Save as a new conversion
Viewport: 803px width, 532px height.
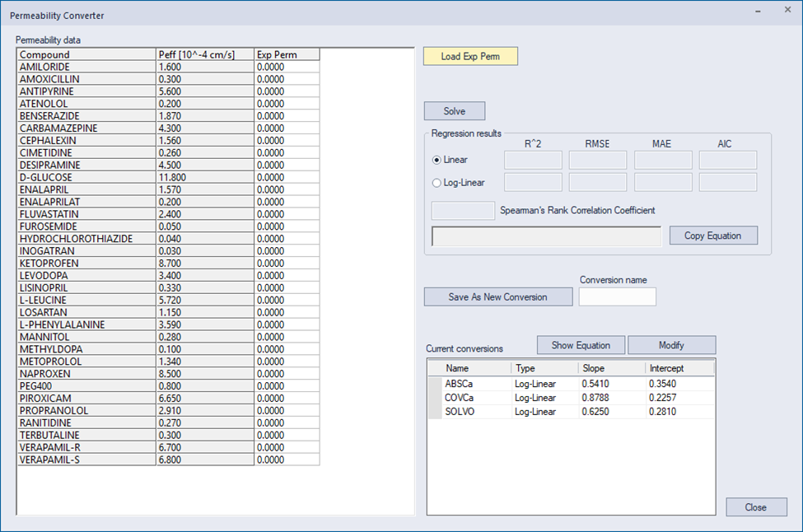tap(497, 297)
